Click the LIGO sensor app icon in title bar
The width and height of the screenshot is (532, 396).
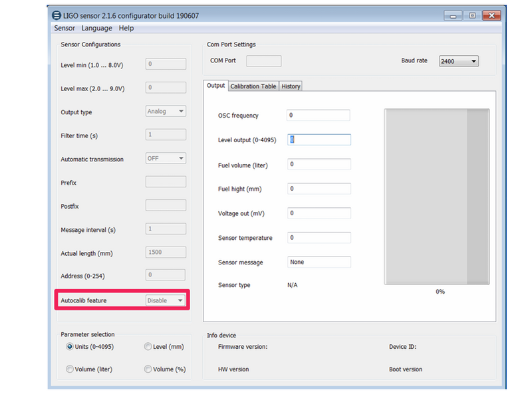tap(57, 15)
